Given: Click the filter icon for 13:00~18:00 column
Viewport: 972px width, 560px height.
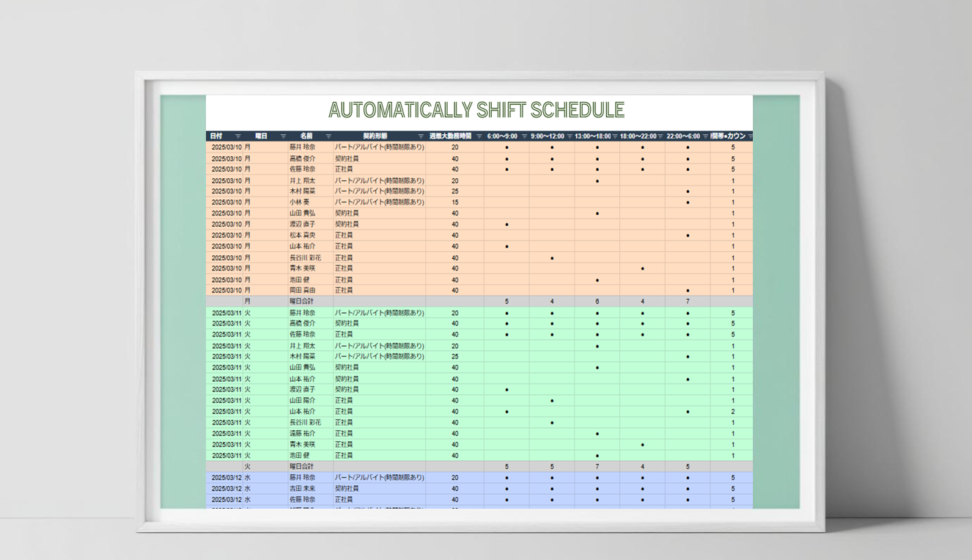Looking at the screenshot, I should click(615, 136).
